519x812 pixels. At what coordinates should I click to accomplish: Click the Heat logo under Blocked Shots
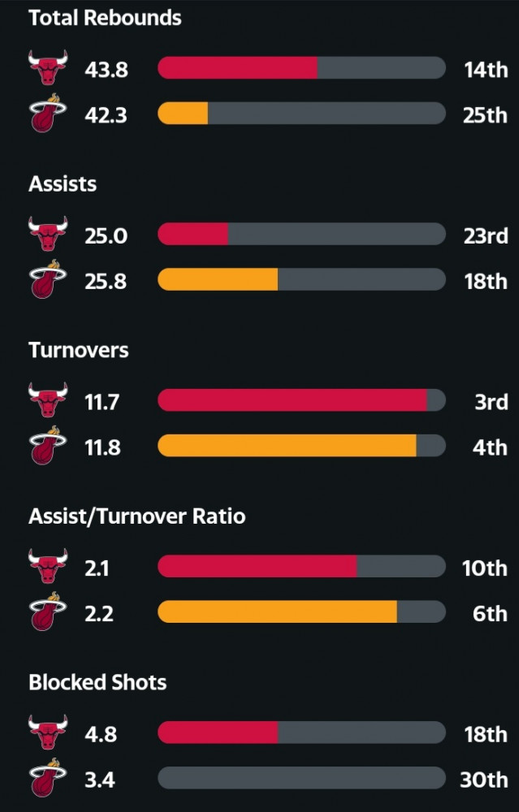coord(48,778)
